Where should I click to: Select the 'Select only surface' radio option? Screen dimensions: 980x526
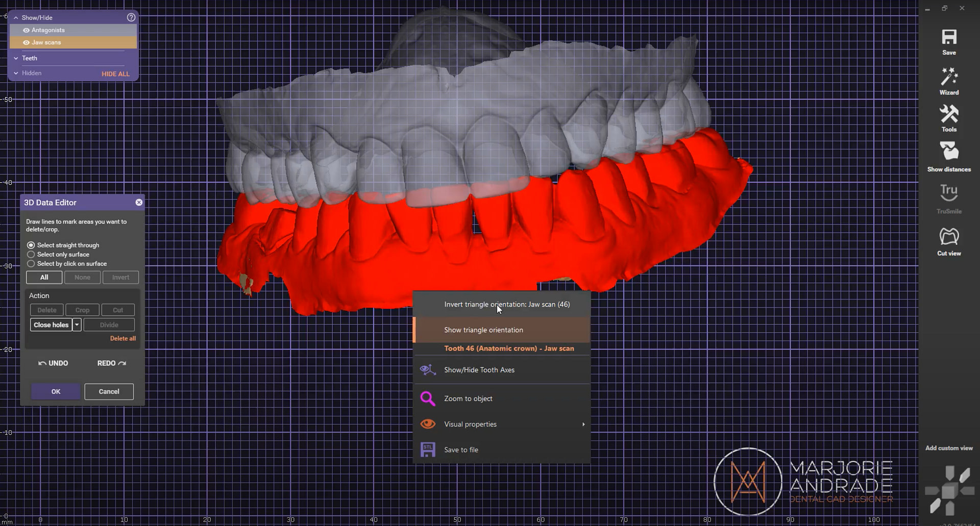click(31, 254)
